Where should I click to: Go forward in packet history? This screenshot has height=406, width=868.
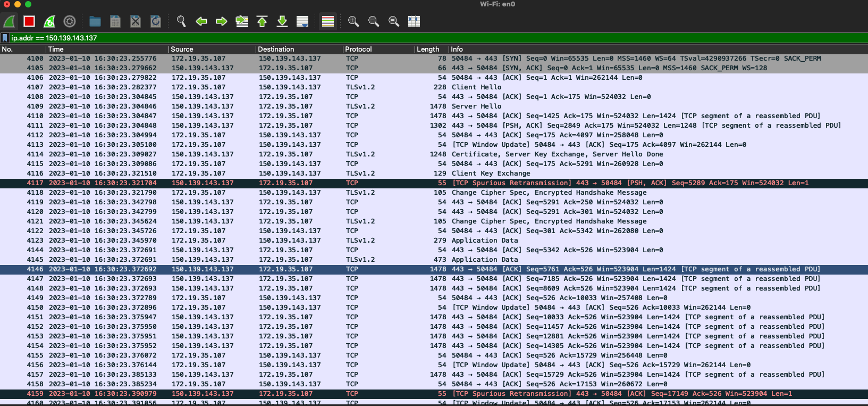222,21
